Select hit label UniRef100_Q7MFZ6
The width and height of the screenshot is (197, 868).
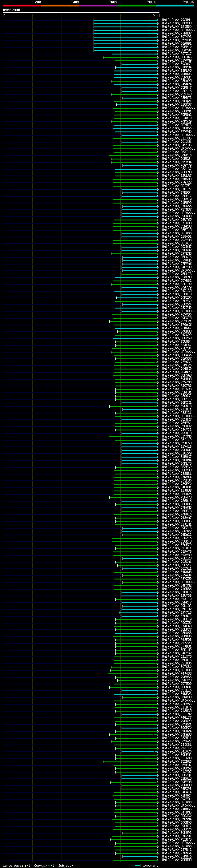(x=177, y=365)
